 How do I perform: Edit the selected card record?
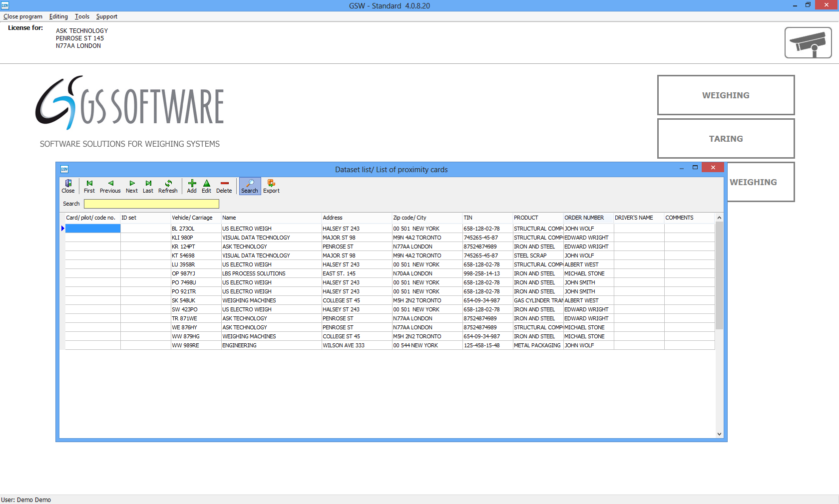click(206, 186)
